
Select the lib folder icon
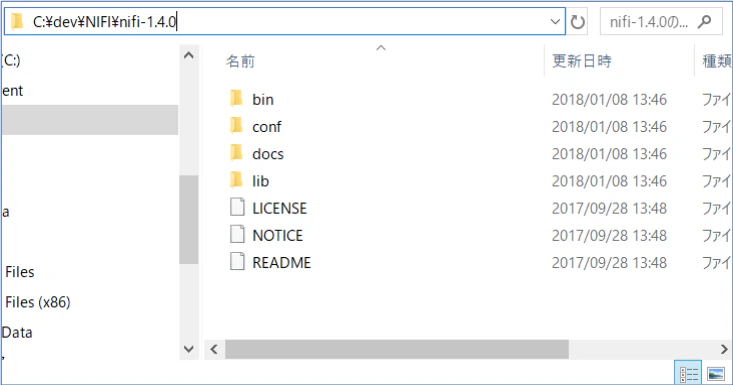tap(237, 180)
